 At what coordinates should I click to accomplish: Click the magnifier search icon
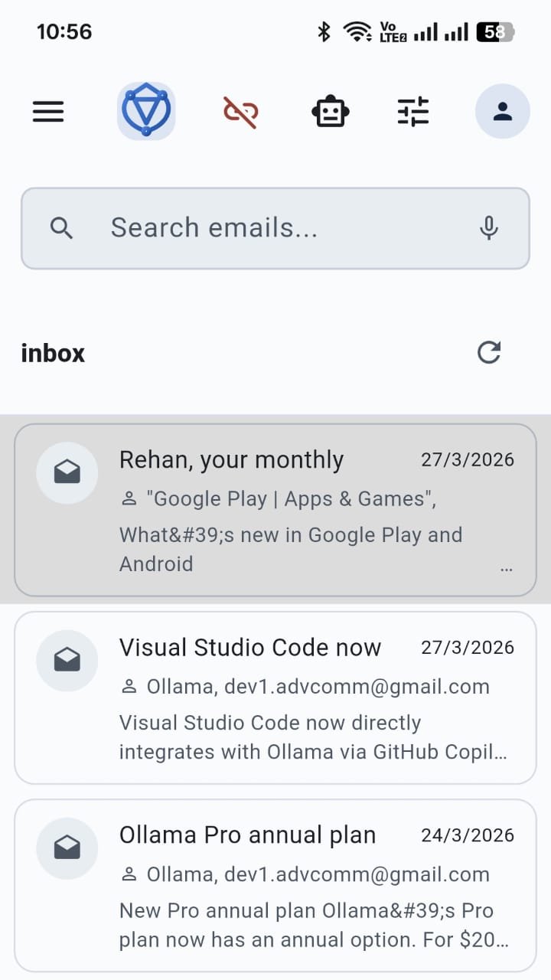pos(62,228)
